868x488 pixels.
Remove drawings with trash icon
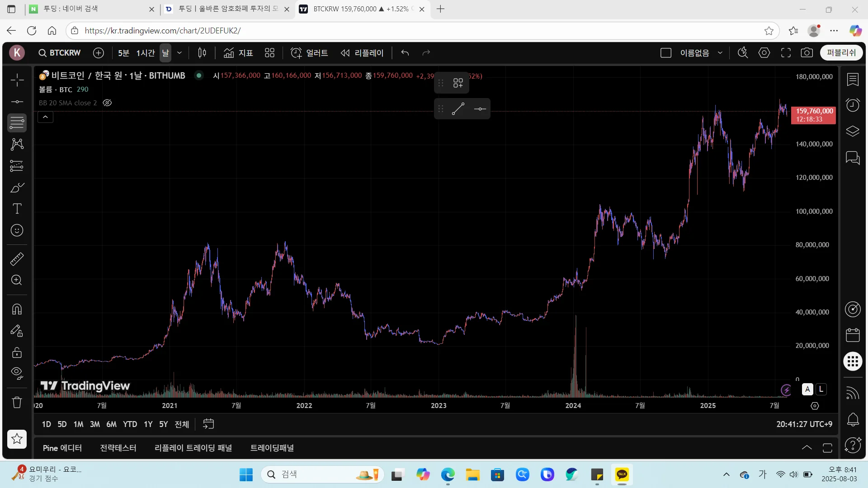[x=17, y=402]
